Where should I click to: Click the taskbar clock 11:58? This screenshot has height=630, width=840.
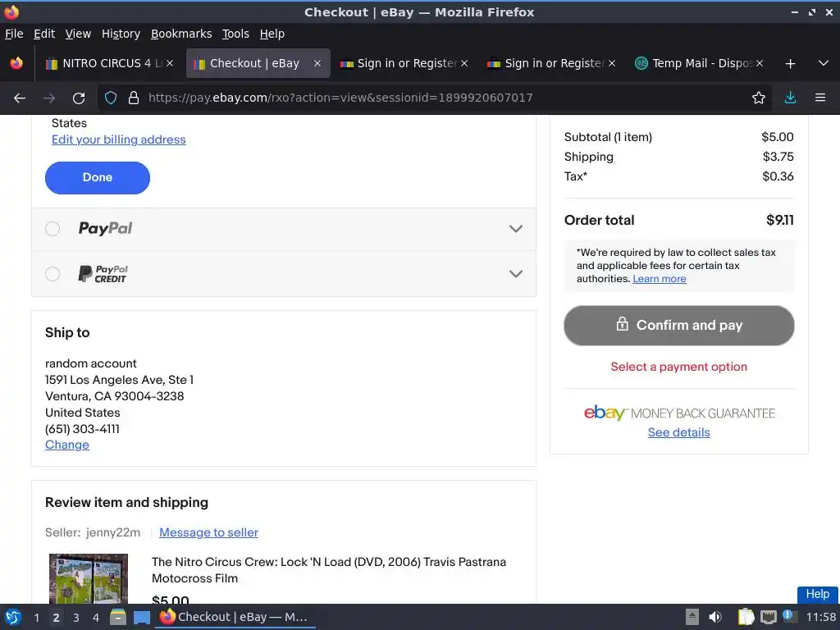coord(820,617)
